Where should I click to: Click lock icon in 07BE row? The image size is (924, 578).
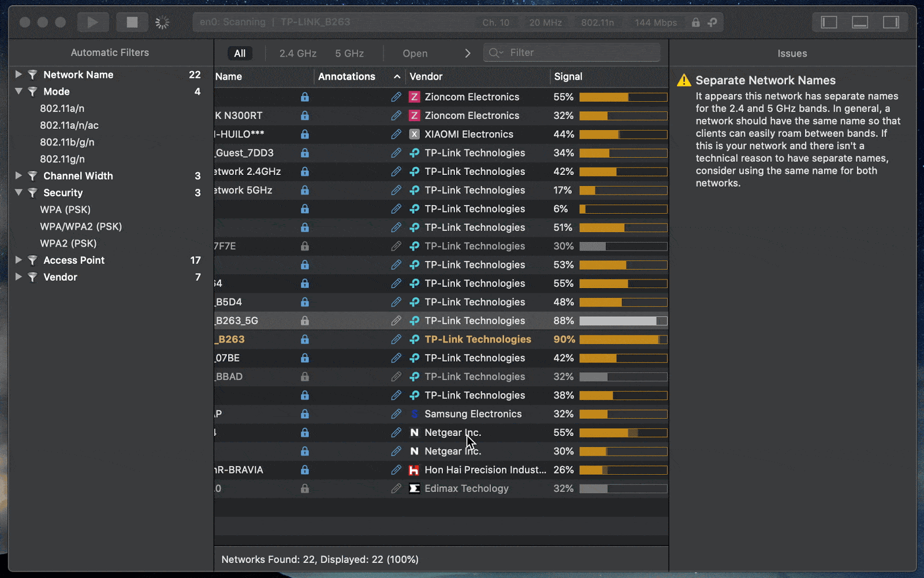tap(305, 358)
